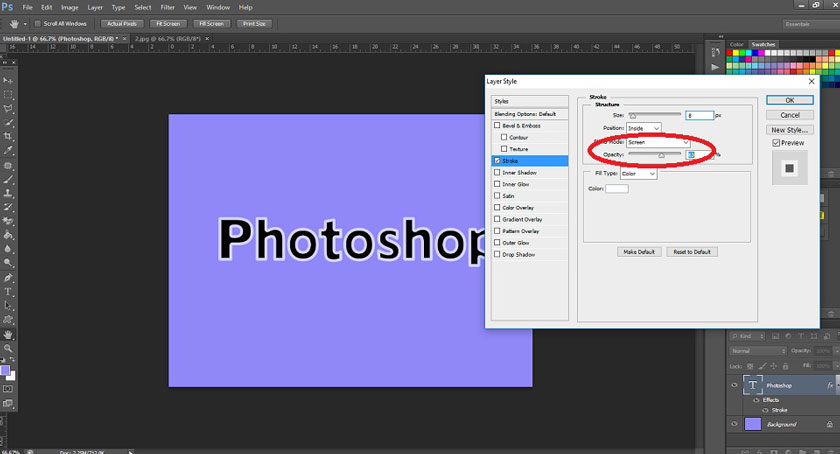Image resolution: width=840 pixels, height=454 pixels.
Task: Switch to the 2.jpg document tab
Action: (168, 39)
